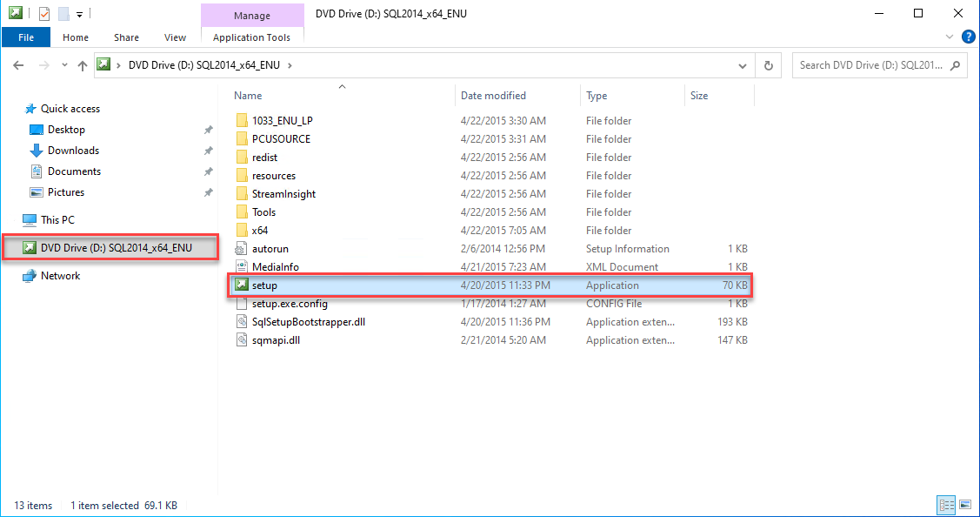Screen dimensions: 980x517
Task: Open the Help question mark icon
Action: click(x=968, y=37)
